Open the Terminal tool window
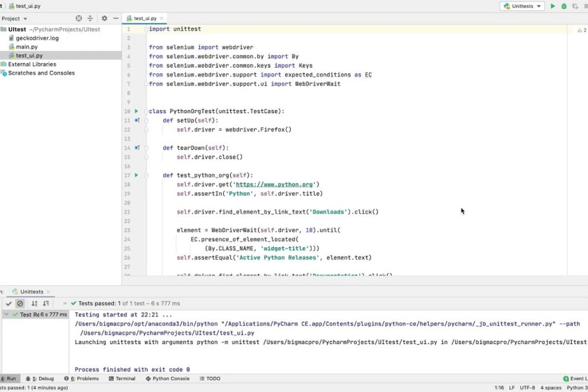The width and height of the screenshot is (588, 392). click(121, 379)
